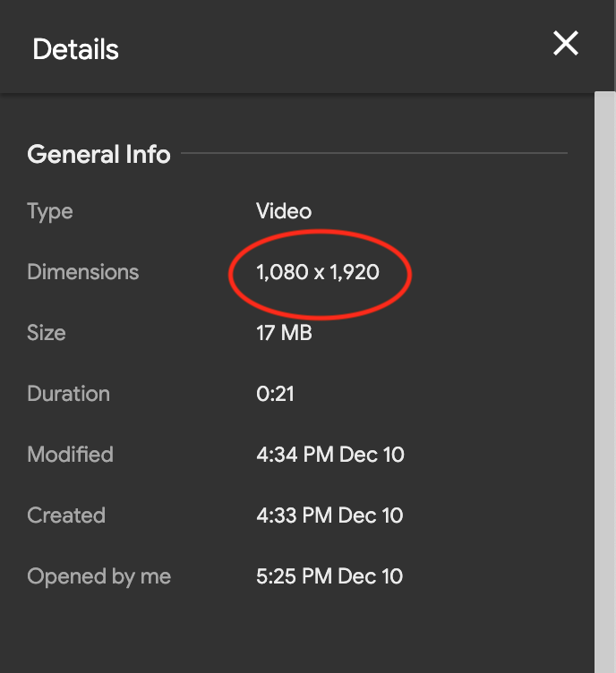
Task: Click the Type field label
Action: (50, 212)
